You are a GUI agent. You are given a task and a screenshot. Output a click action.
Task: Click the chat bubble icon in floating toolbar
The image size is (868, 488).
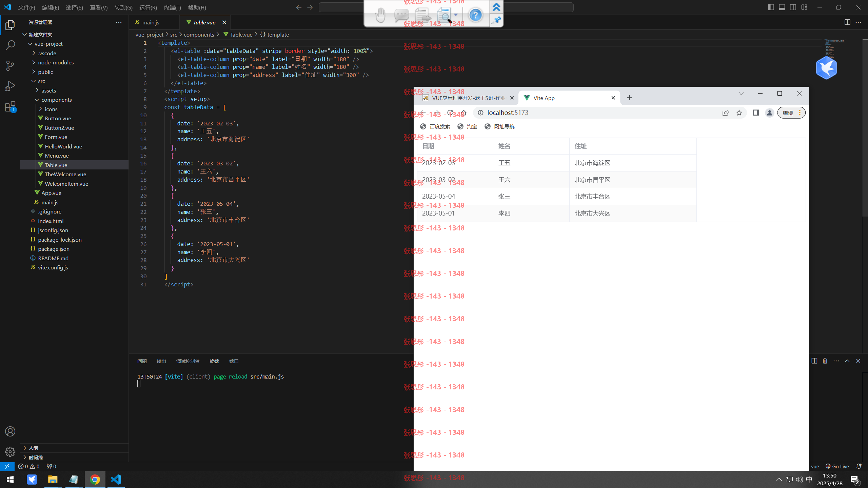point(401,15)
